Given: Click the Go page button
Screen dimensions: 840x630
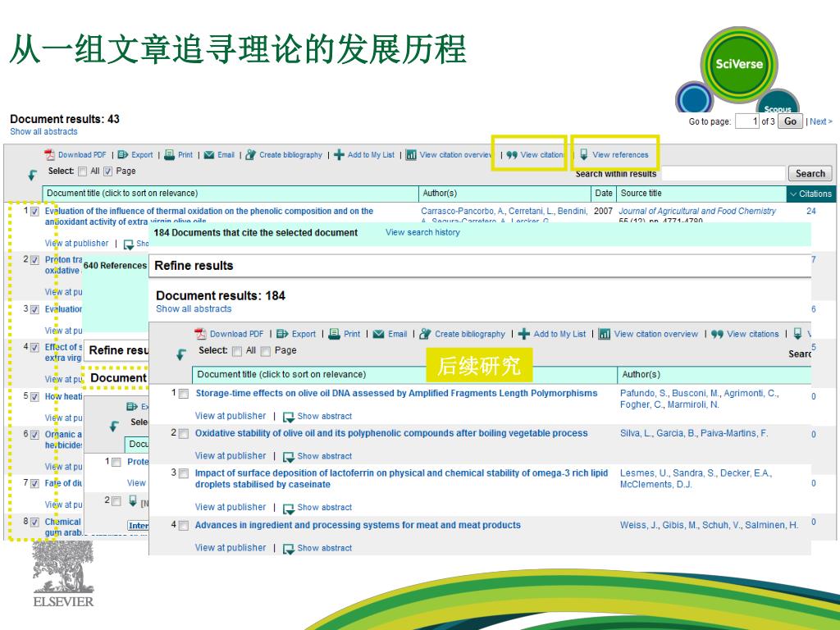Looking at the screenshot, I should coord(790,121).
